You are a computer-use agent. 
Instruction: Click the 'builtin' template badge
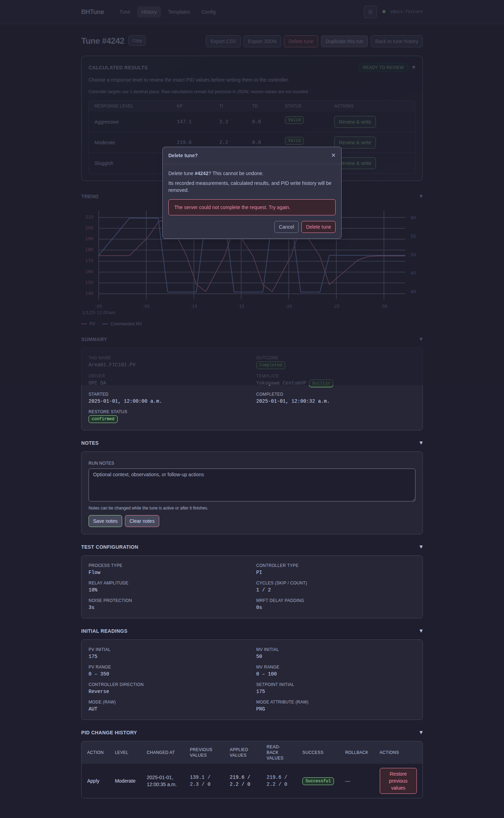(x=321, y=383)
